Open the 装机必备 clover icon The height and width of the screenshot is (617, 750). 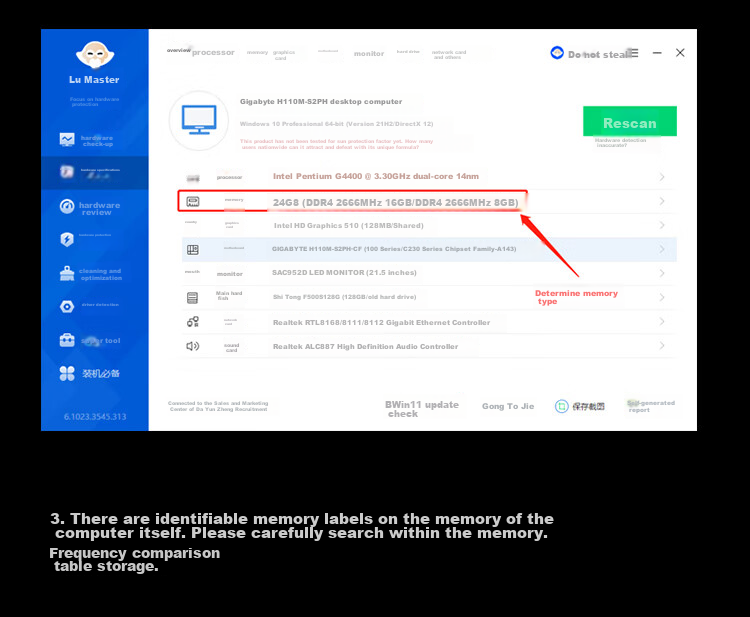67,373
